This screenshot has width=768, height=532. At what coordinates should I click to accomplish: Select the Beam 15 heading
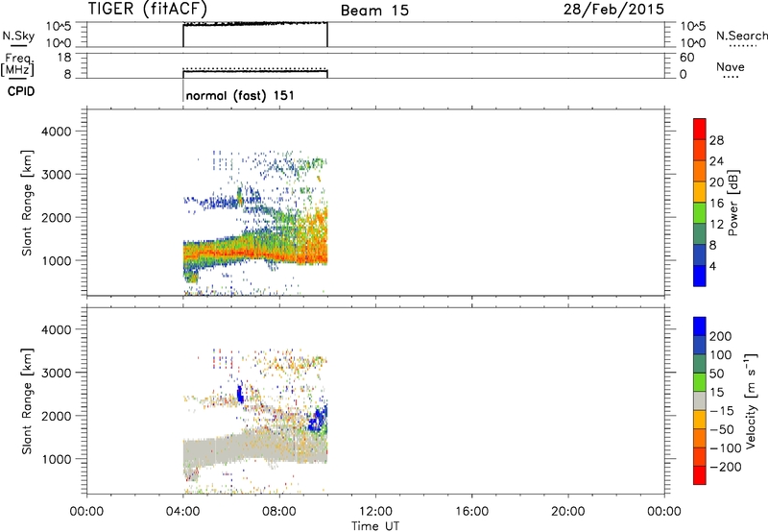(374, 11)
